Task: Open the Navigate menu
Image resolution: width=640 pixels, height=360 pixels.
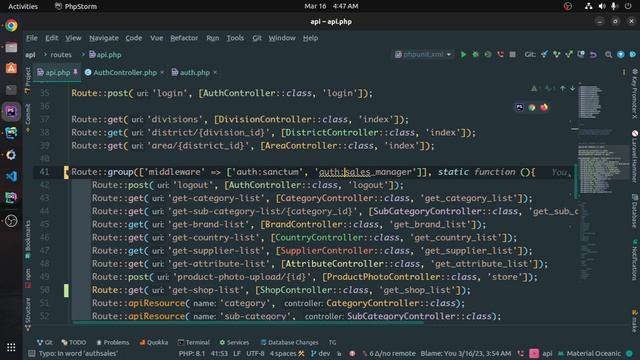Action: pos(104,38)
